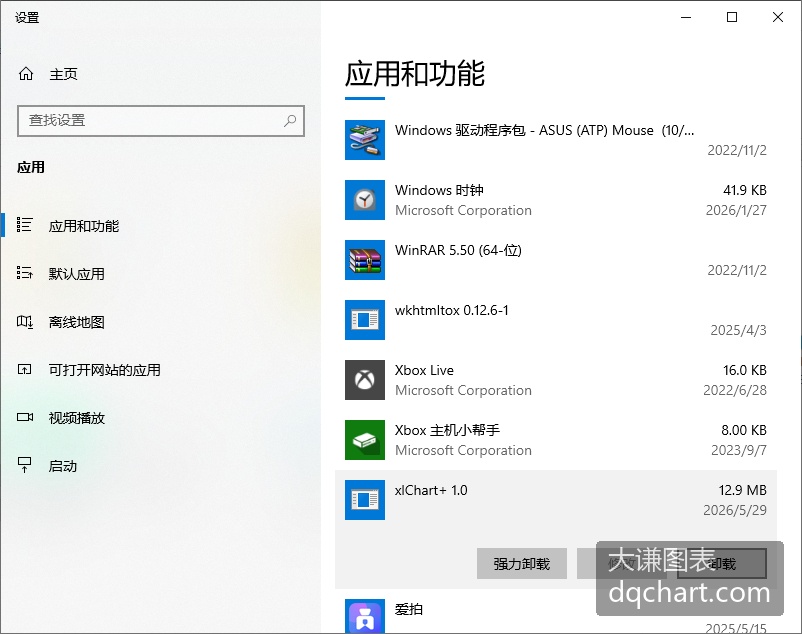Click the 卸载 button for xlChart+
The width and height of the screenshot is (802, 634).
722,564
